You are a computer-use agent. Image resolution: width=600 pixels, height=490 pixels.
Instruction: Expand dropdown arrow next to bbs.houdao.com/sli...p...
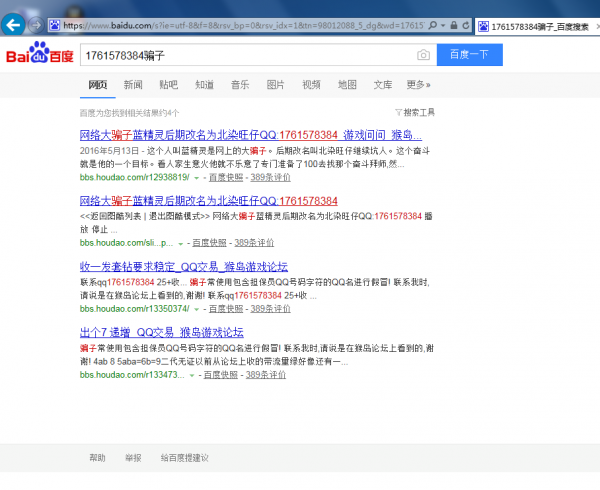[x=180, y=244]
